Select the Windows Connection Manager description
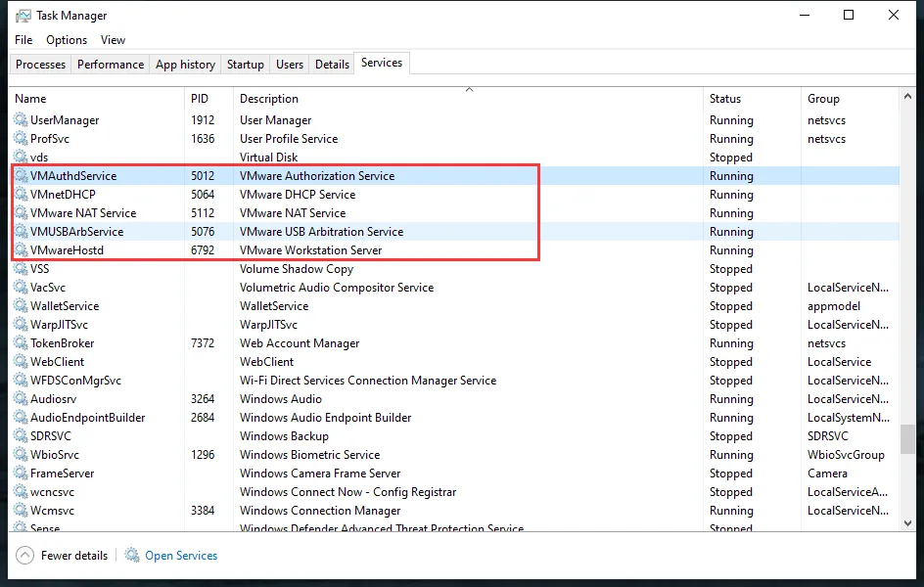The image size is (924, 587). pyautogui.click(x=320, y=510)
